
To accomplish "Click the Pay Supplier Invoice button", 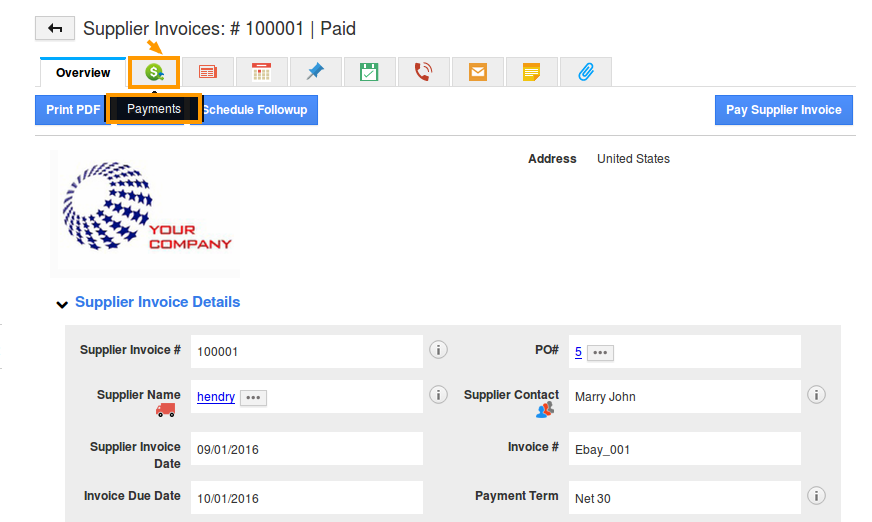I will [x=784, y=110].
